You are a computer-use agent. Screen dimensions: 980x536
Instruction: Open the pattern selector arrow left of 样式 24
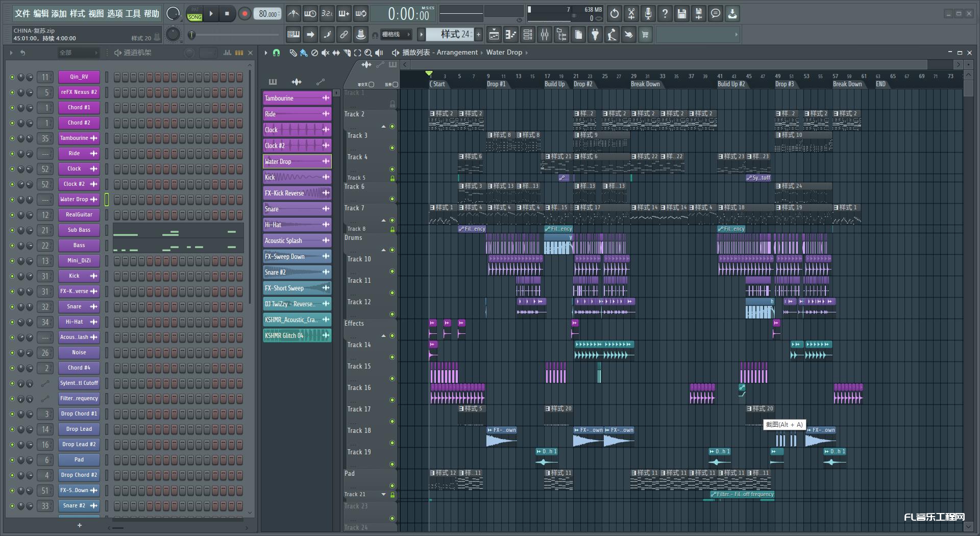[421, 35]
